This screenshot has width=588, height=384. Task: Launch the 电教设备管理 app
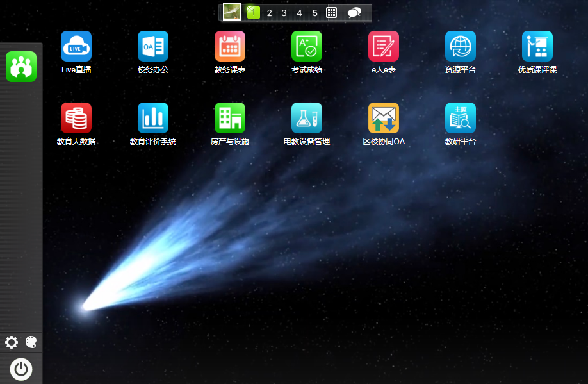307,118
